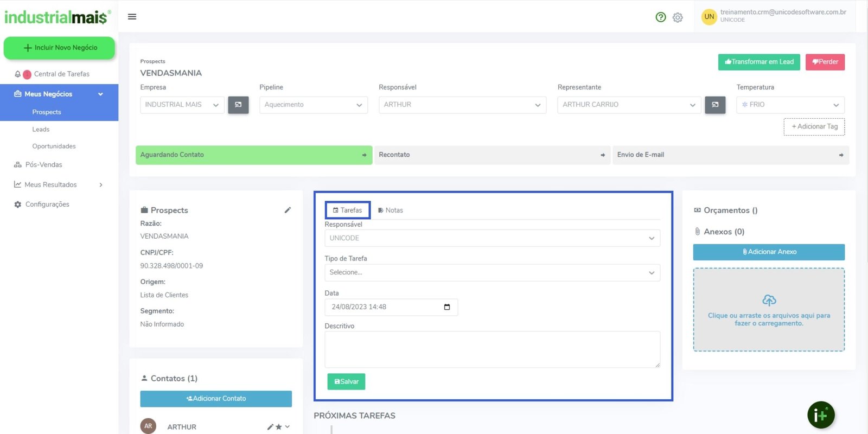Open the settings gear icon in header

[678, 17]
